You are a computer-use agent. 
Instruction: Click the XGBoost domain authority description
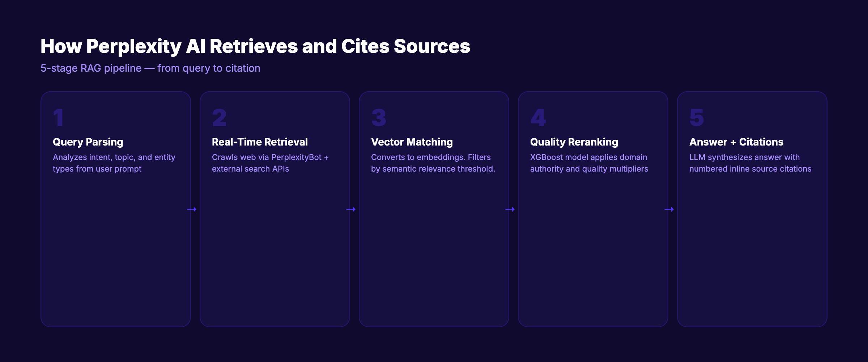click(x=589, y=163)
